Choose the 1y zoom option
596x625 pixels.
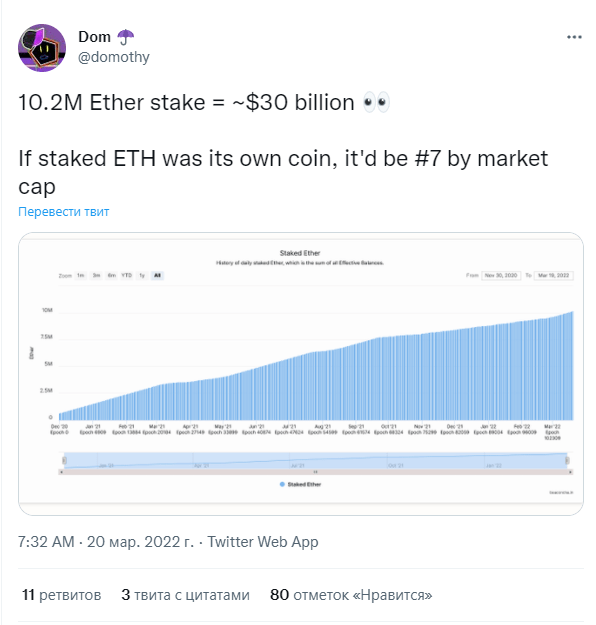click(142, 275)
